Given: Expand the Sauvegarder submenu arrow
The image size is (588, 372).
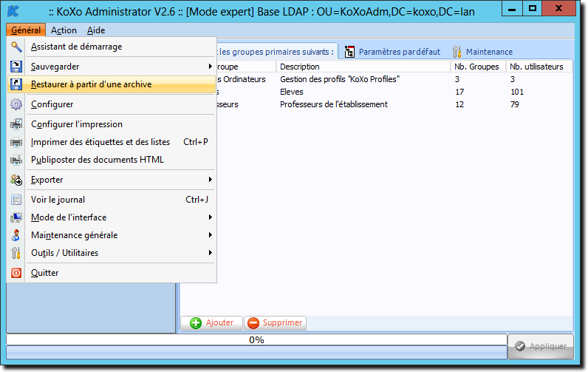Looking at the screenshot, I should pos(211,67).
